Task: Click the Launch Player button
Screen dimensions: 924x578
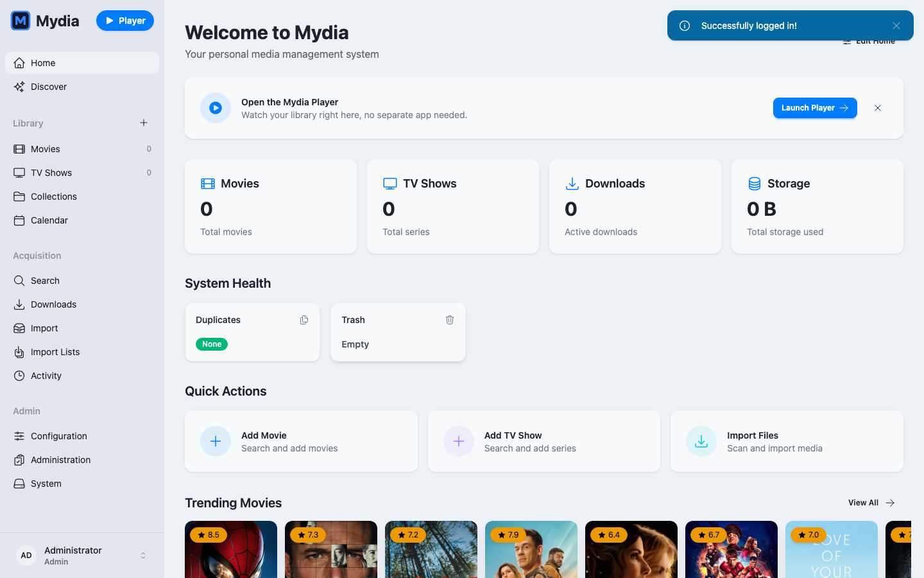Action: pos(815,108)
